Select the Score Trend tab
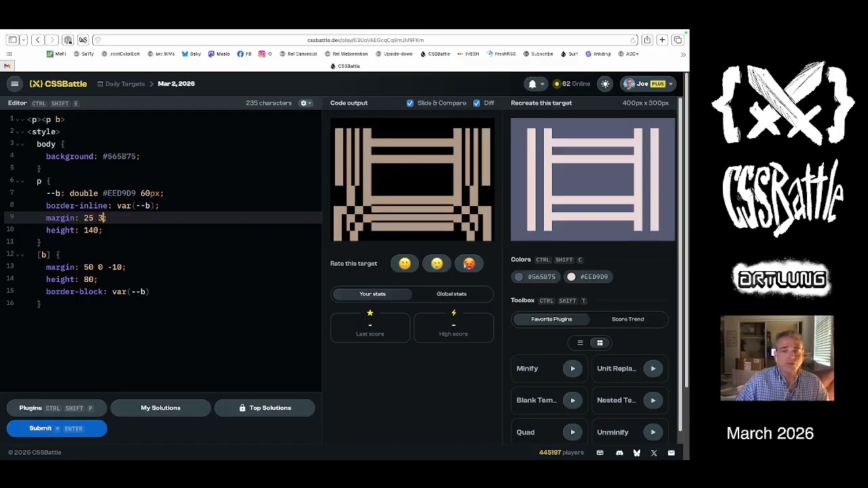The image size is (868, 488). [x=628, y=319]
